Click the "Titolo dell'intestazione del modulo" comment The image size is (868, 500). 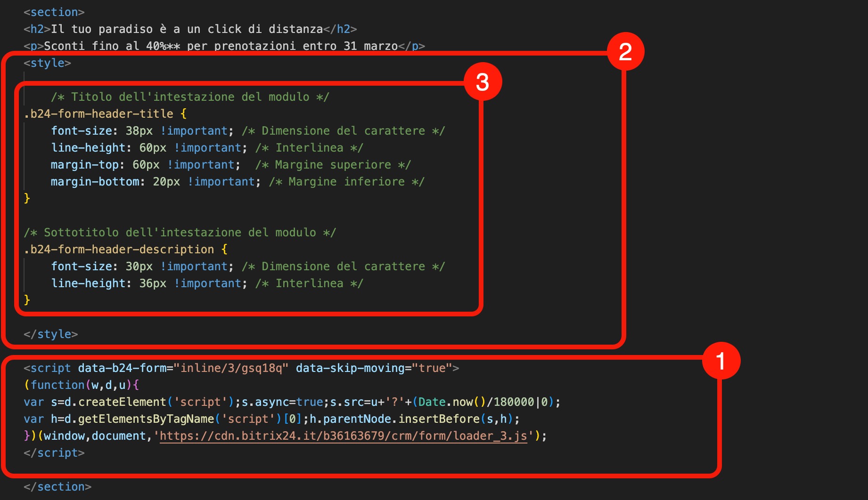190,97
